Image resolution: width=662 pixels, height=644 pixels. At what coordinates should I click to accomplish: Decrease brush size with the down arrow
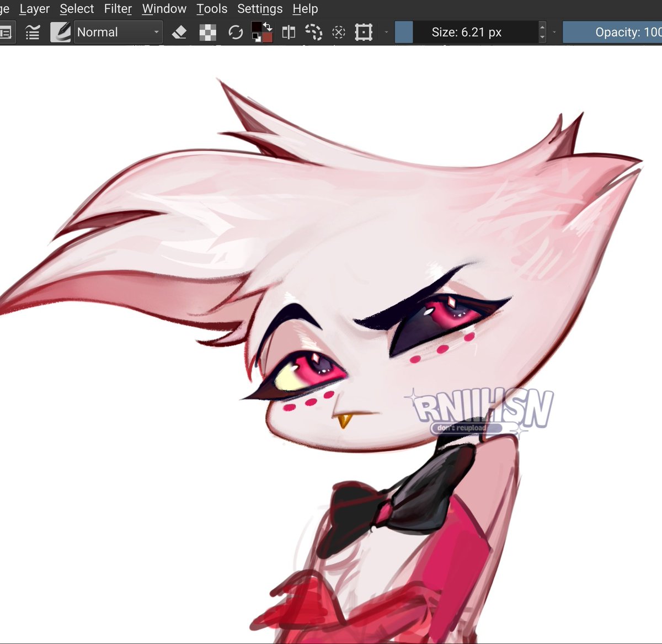coord(542,38)
